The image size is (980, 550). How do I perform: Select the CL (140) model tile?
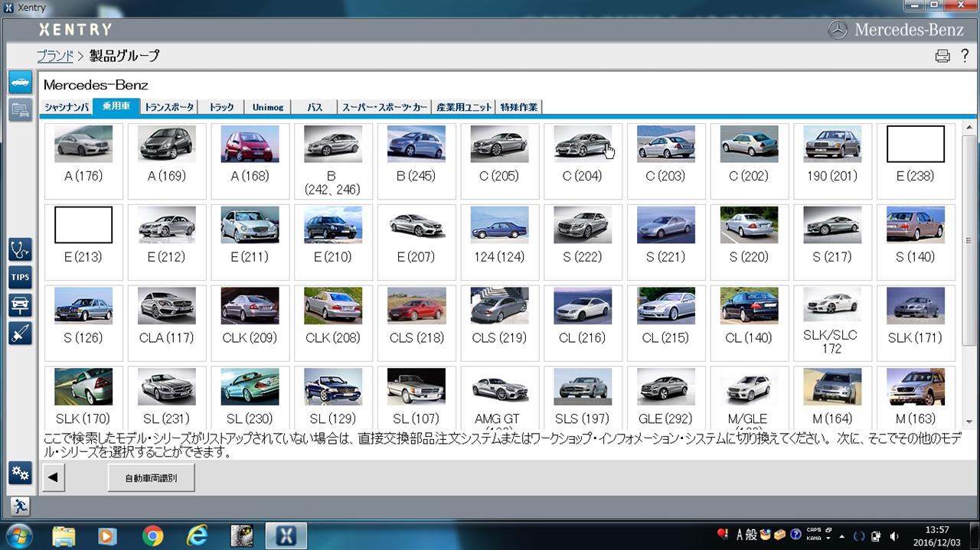(x=750, y=323)
